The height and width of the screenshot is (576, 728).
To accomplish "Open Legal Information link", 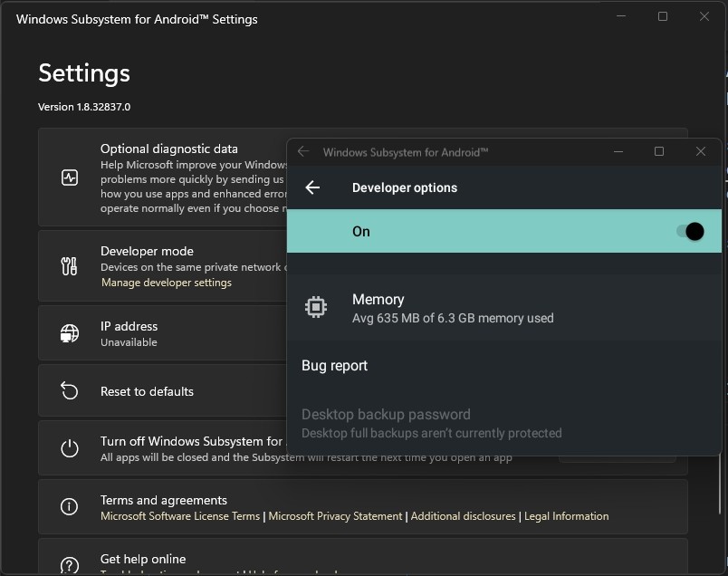I will click(x=567, y=516).
